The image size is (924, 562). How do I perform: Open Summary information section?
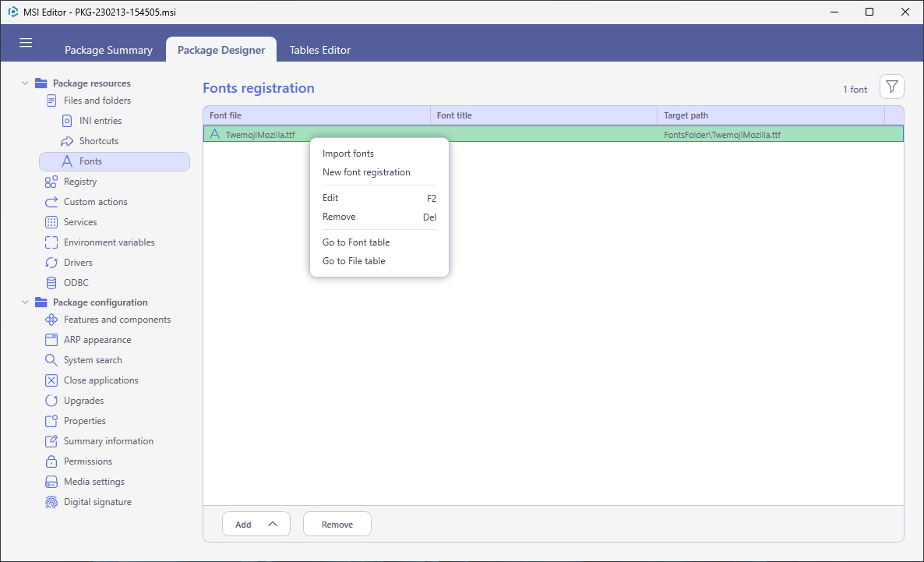tap(108, 441)
